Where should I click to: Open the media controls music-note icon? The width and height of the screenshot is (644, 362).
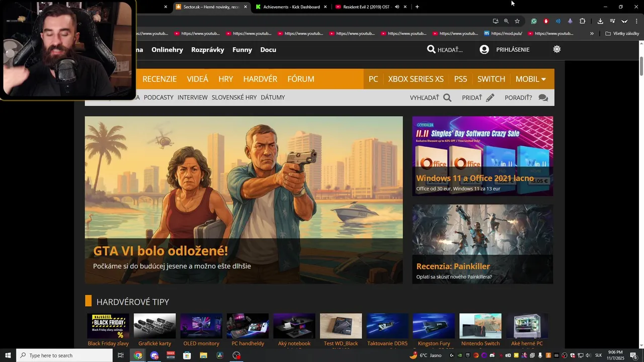click(x=612, y=21)
